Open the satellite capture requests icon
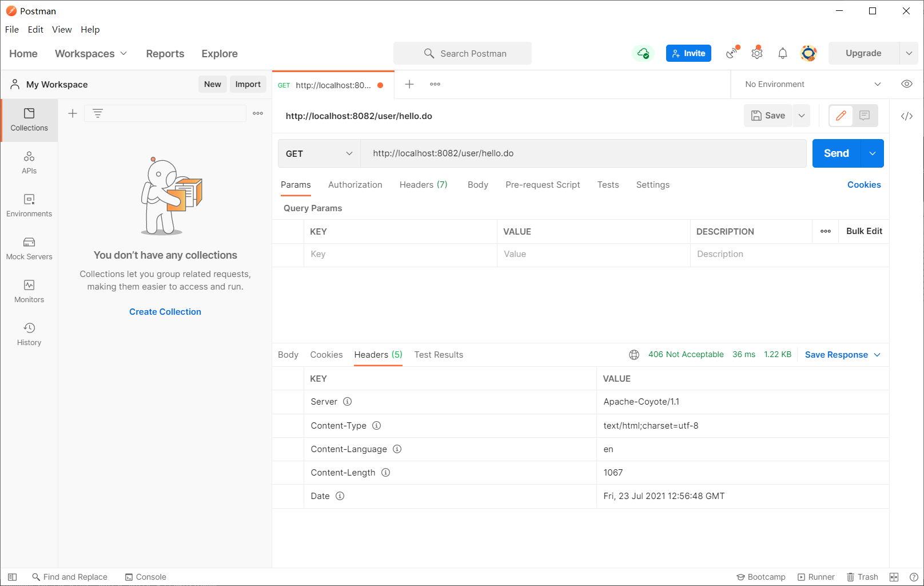The height and width of the screenshot is (586, 924). [732, 53]
